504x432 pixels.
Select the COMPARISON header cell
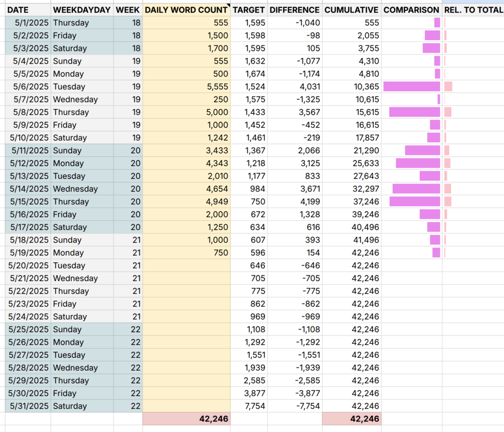click(411, 10)
